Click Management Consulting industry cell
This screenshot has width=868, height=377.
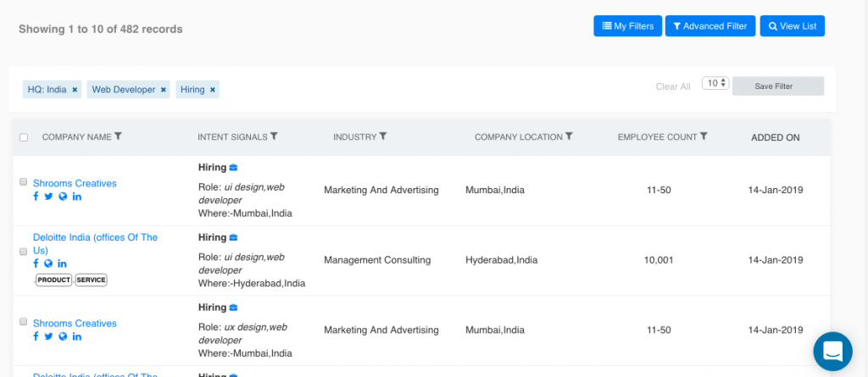(x=377, y=260)
